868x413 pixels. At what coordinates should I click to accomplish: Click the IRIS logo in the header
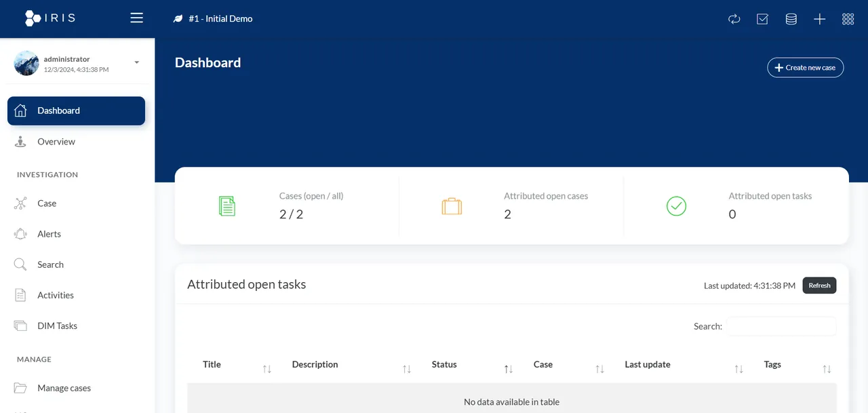(50, 18)
